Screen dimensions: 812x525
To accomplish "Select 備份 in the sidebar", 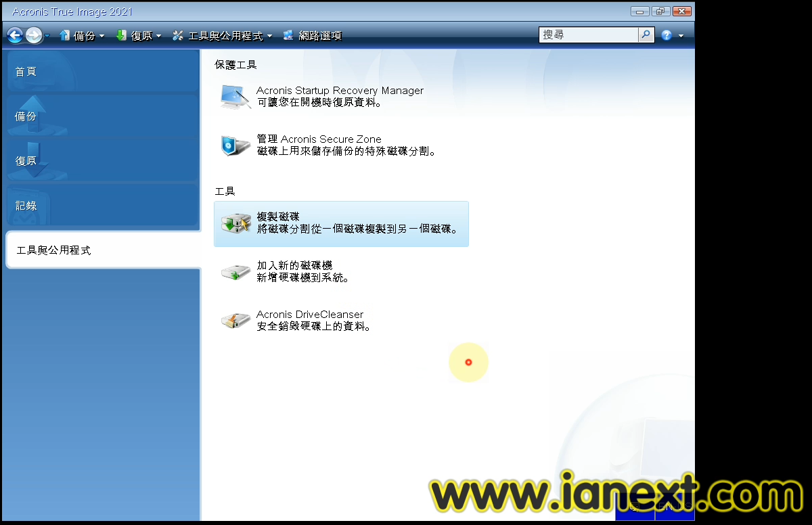I will tap(101, 116).
